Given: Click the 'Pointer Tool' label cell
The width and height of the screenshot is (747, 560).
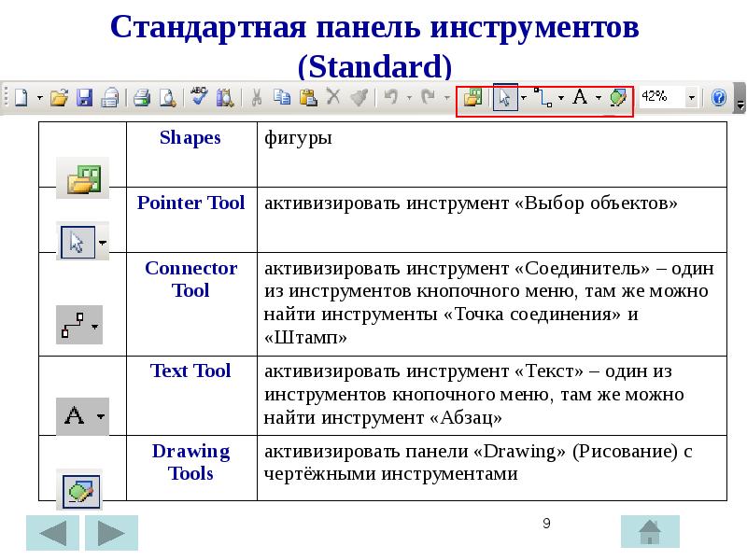Looking at the screenshot, I should (x=191, y=219).
